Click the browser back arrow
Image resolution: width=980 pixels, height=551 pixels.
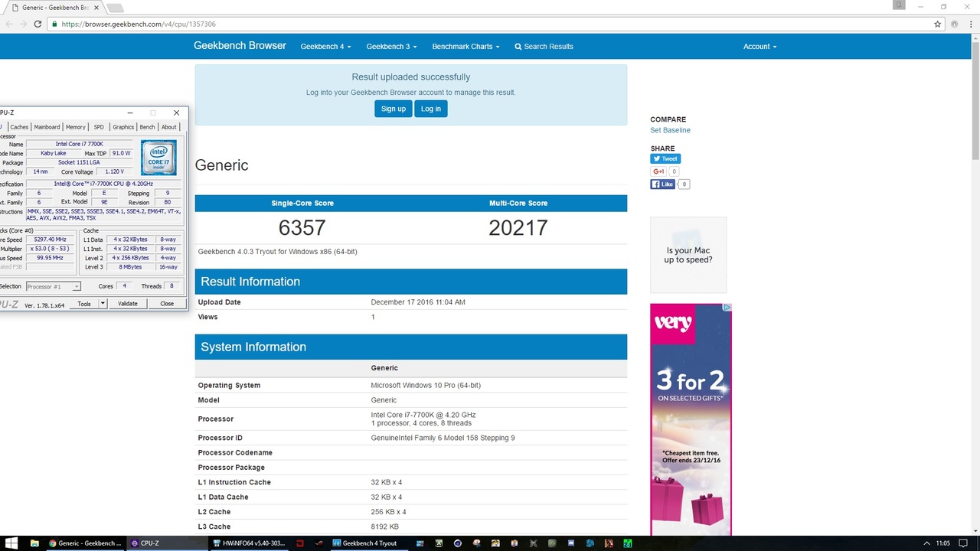(9, 24)
